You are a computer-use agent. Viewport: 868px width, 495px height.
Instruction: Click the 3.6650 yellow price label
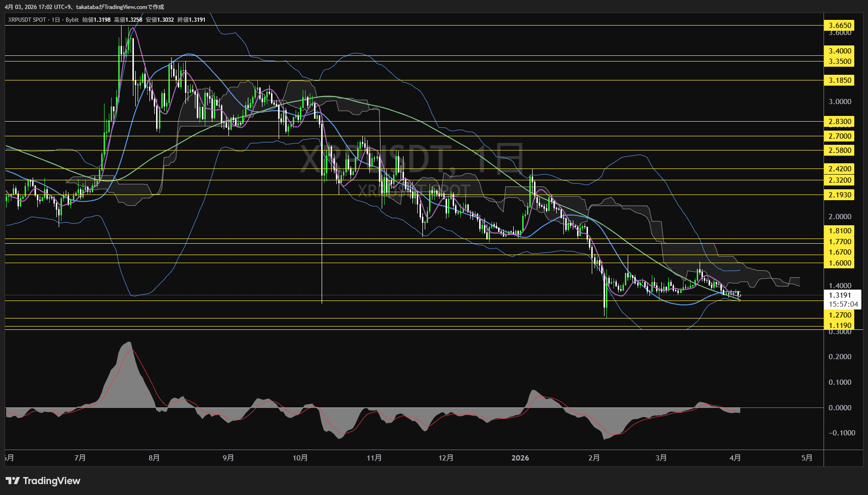(x=840, y=26)
